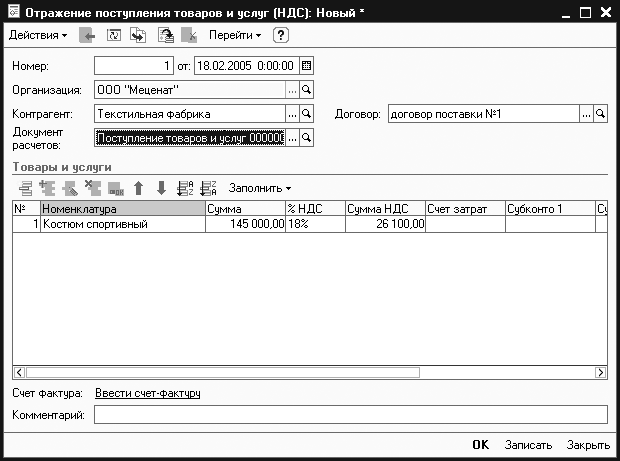Open selection list for Организация ellipsis
This screenshot has width=620, height=461.
tap(292, 90)
